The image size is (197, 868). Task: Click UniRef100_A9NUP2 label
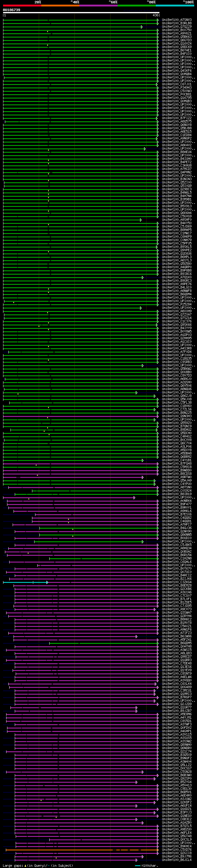click(177, 139)
